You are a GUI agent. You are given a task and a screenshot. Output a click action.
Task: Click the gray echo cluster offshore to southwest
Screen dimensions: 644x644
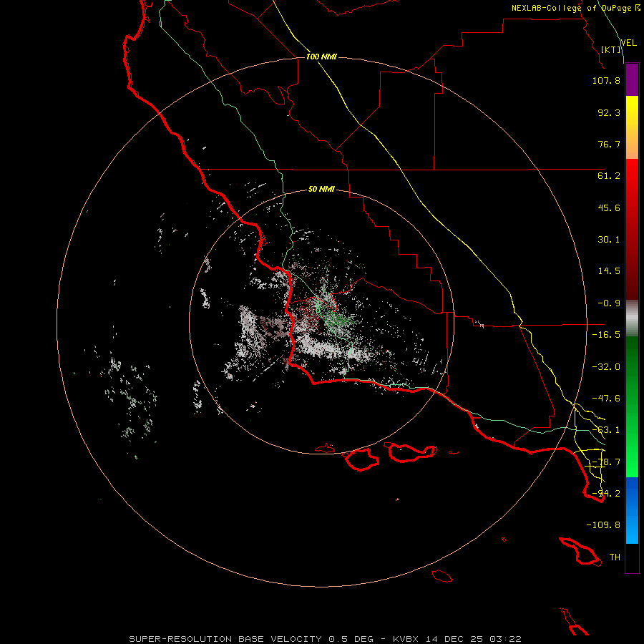coord(132,399)
